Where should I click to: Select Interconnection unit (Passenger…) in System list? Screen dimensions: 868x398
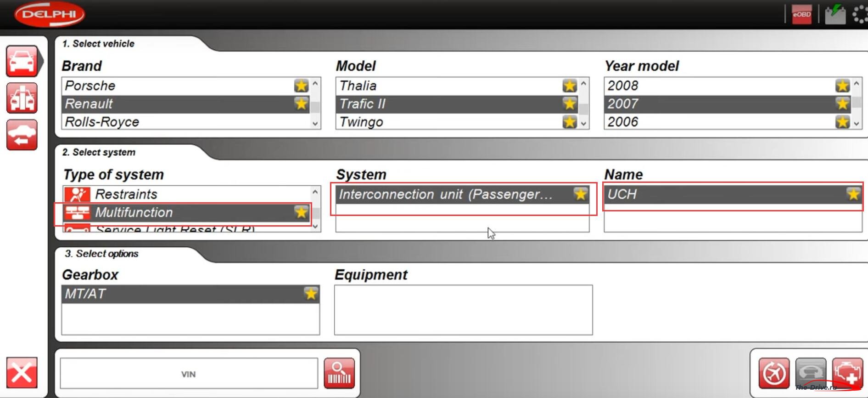pos(462,194)
